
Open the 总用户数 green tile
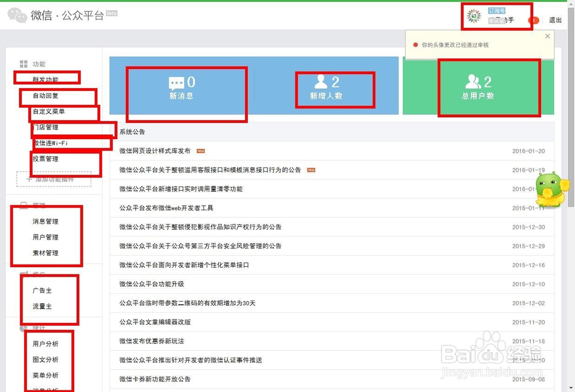(478, 86)
